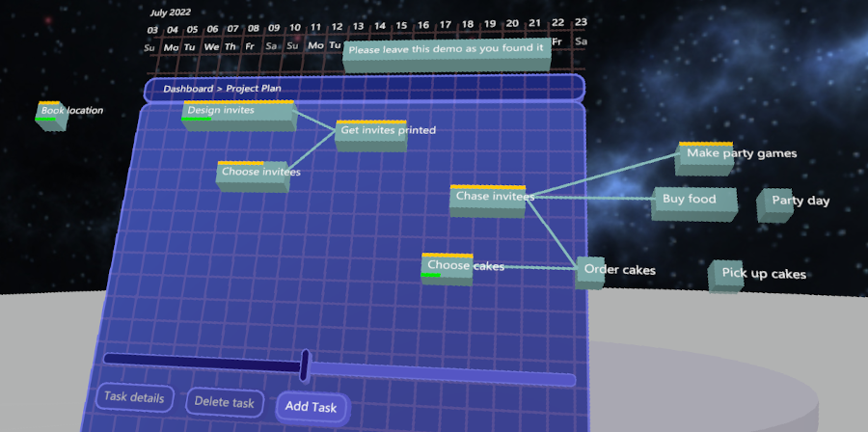Image resolution: width=868 pixels, height=432 pixels.
Task: Select the Choose invitees task block
Action: [253, 176]
